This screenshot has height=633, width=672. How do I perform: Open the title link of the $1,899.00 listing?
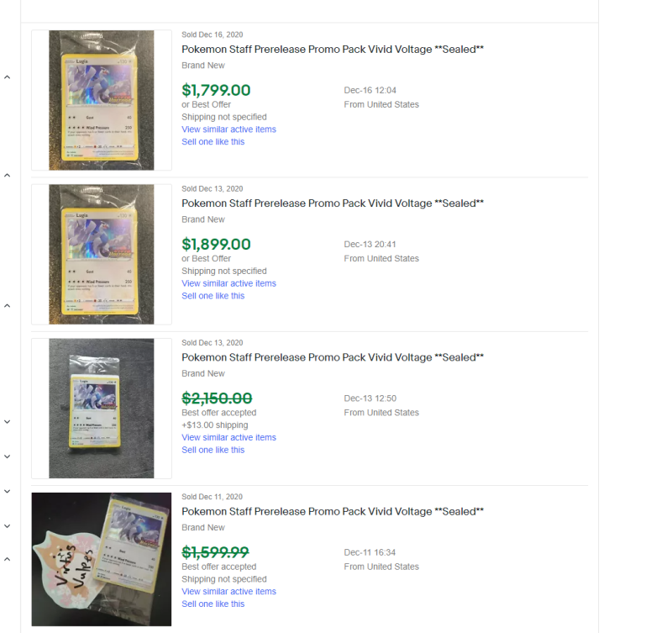click(x=333, y=203)
